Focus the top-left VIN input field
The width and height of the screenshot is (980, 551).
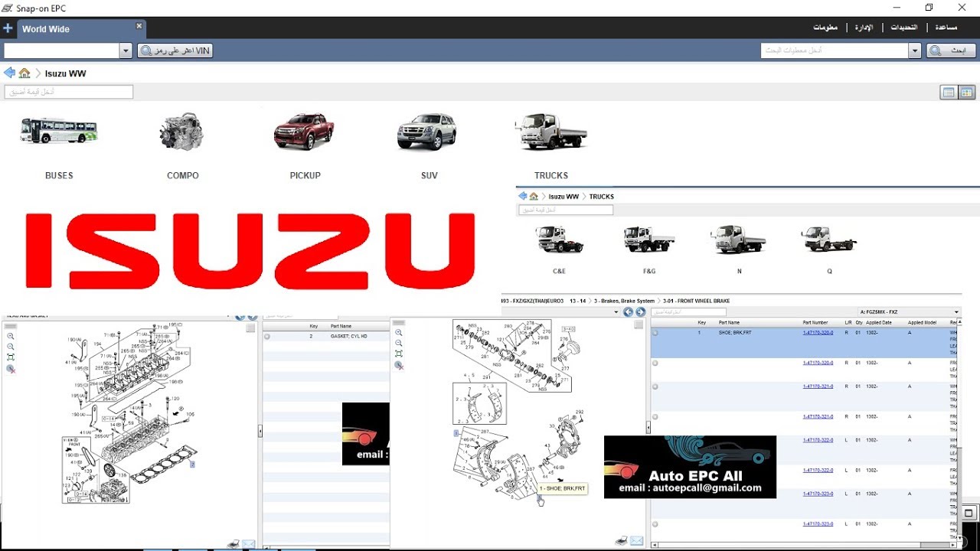click(x=62, y=51)
